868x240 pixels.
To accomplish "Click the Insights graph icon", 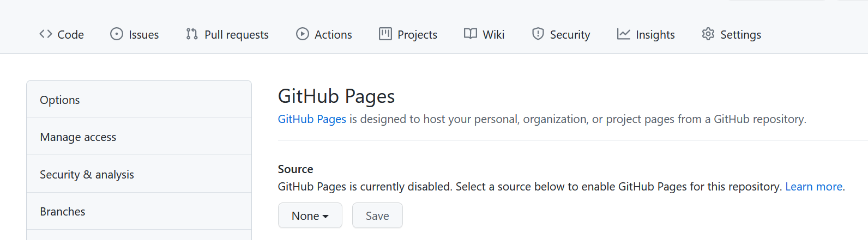I will click(624, 34).
